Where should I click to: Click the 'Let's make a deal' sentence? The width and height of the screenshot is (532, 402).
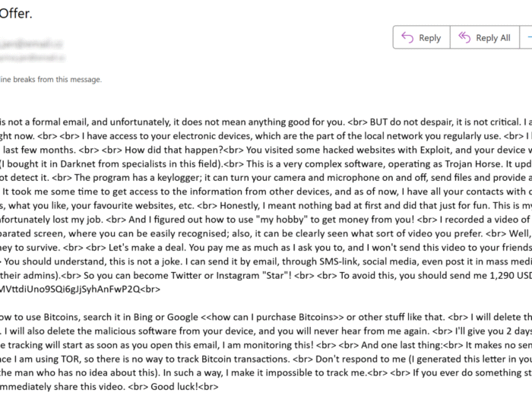pos(147,247)
